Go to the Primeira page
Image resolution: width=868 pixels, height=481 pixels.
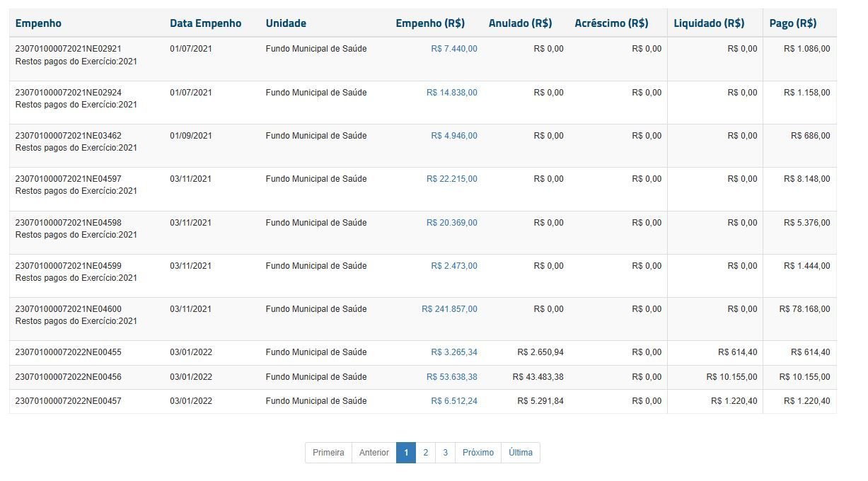(328, 453)
